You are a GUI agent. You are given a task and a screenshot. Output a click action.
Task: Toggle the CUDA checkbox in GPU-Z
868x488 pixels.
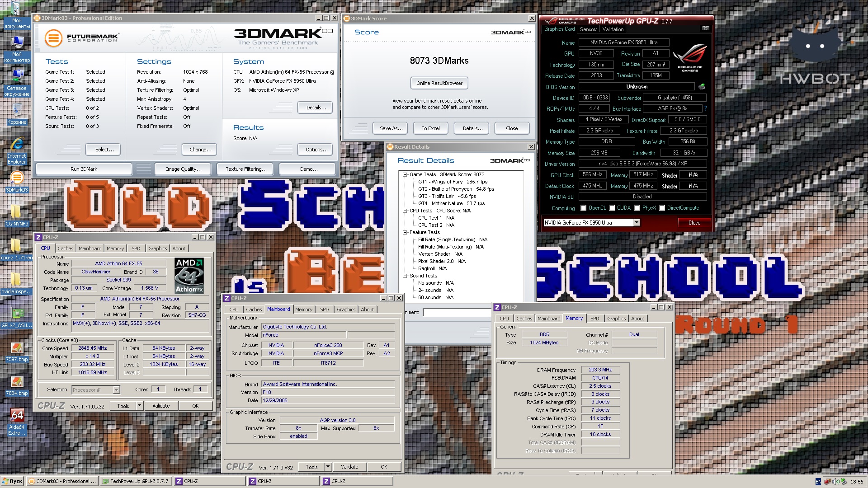612,208
